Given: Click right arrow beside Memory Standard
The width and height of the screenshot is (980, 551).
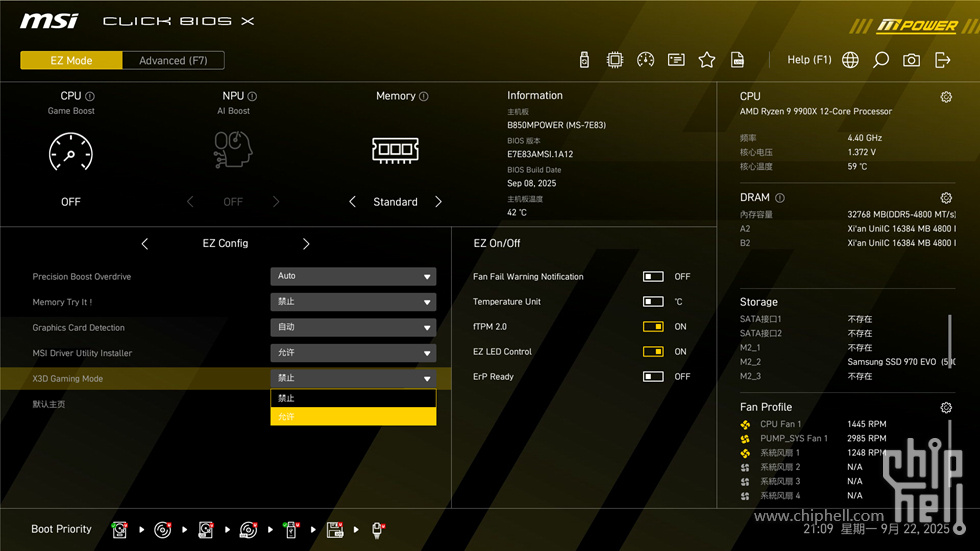Looking at the screenshot, I should tap(438, 202).
